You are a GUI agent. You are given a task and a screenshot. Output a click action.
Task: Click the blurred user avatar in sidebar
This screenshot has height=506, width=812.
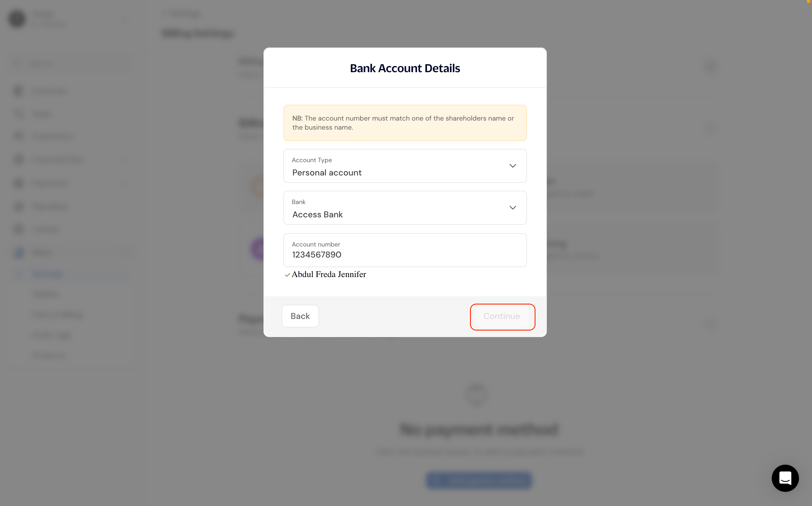tap(17, 19)
